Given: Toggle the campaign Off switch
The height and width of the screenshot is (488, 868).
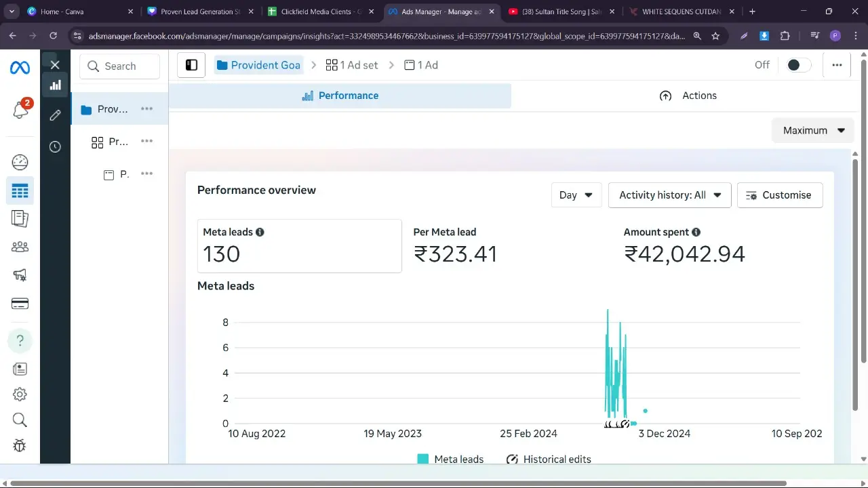Looking at the screenshot, I should pos(798,65).
